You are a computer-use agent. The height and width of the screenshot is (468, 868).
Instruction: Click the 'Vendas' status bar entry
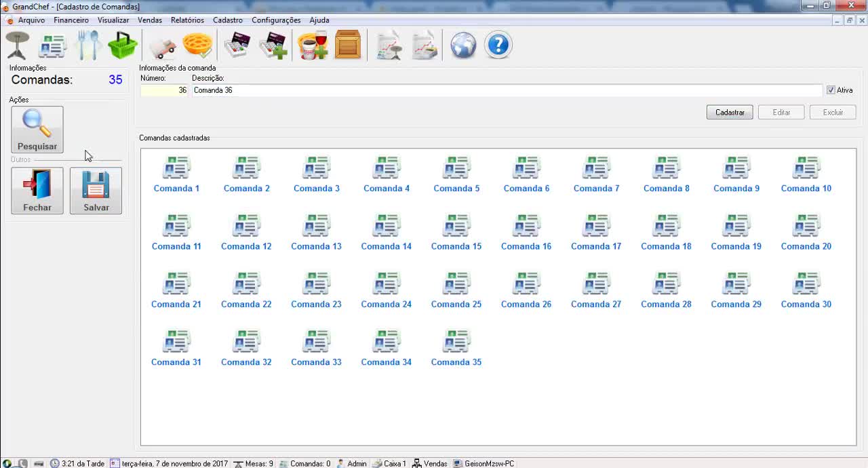pos(430,464)
